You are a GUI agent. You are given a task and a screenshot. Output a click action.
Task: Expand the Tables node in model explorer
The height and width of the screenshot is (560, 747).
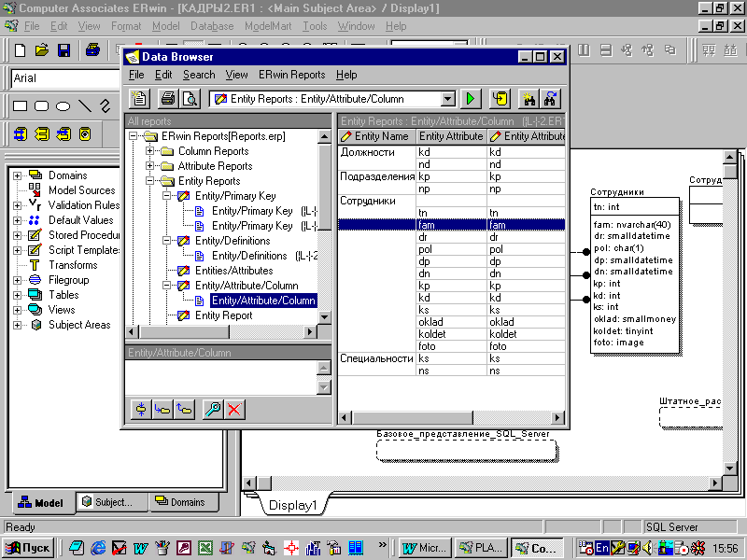(x=17, y=295)
